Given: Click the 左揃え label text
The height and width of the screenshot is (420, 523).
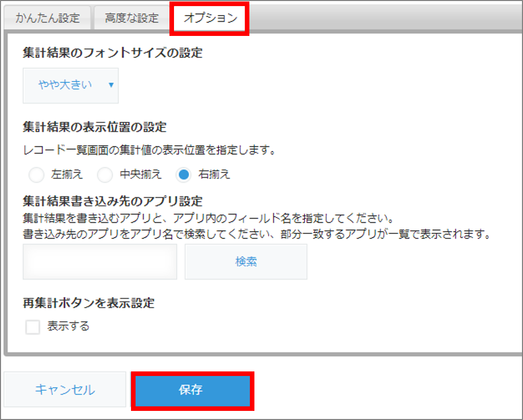Looking at the screenshot, I should click(x=67, y=175).
